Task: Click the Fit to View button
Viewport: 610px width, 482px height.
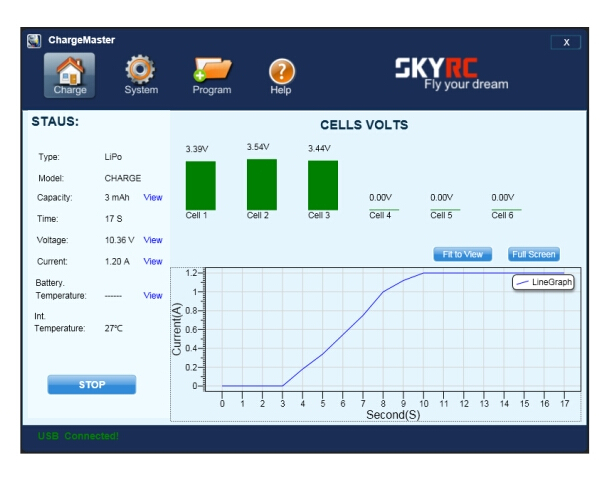Action: [463, 254]
